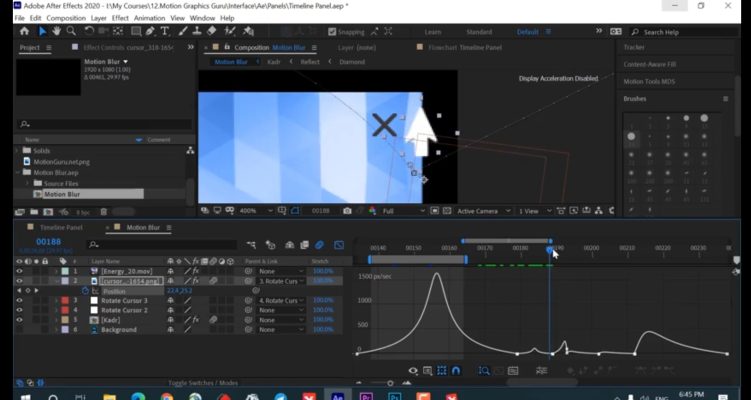Toggle graph editor snap magnet
Viewport: 751px width, 400px height.
(456, 371)
